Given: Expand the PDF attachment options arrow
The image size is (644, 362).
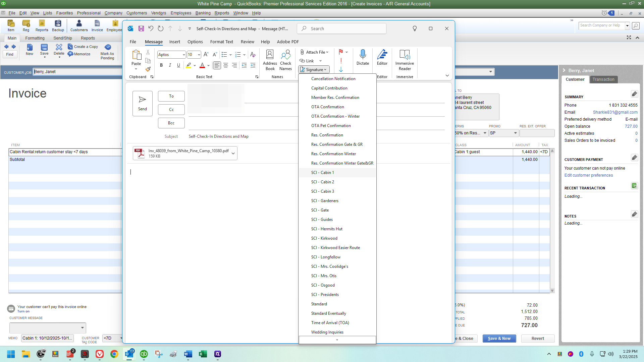Looking at the screenshot, I should [233, 154].
